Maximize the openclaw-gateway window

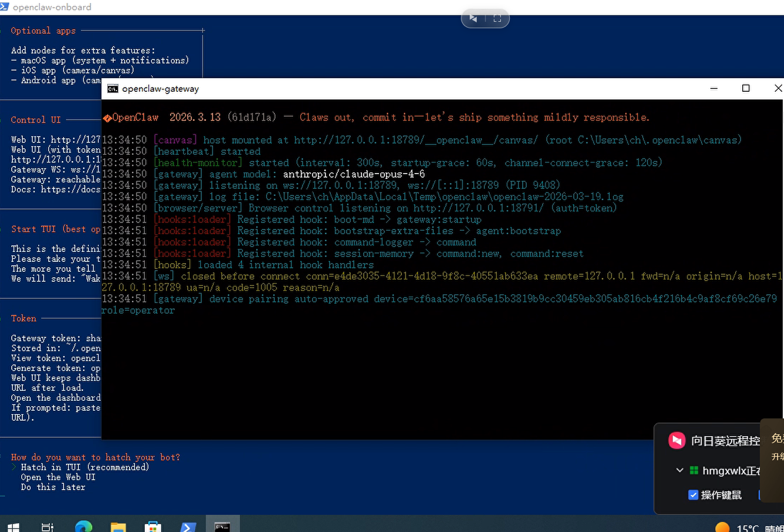746,88
